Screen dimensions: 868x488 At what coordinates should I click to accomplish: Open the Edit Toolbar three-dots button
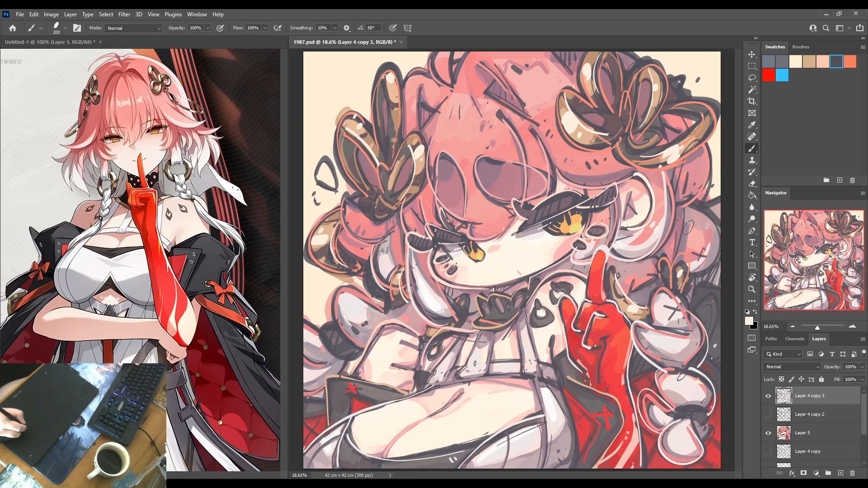752,301
